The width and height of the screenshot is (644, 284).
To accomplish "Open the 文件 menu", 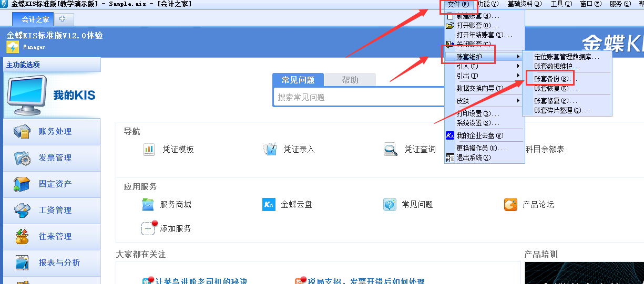I will pyautogui.click(x=458, y=4).
